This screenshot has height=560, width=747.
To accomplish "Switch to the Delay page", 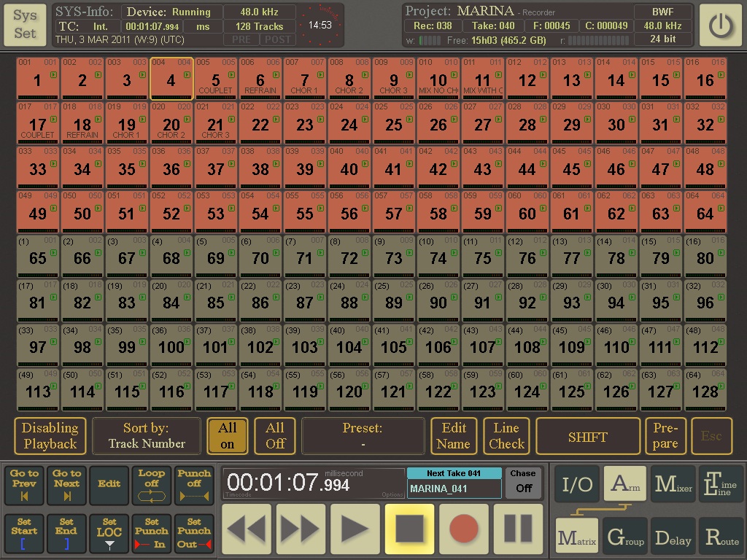I will 673,537.
